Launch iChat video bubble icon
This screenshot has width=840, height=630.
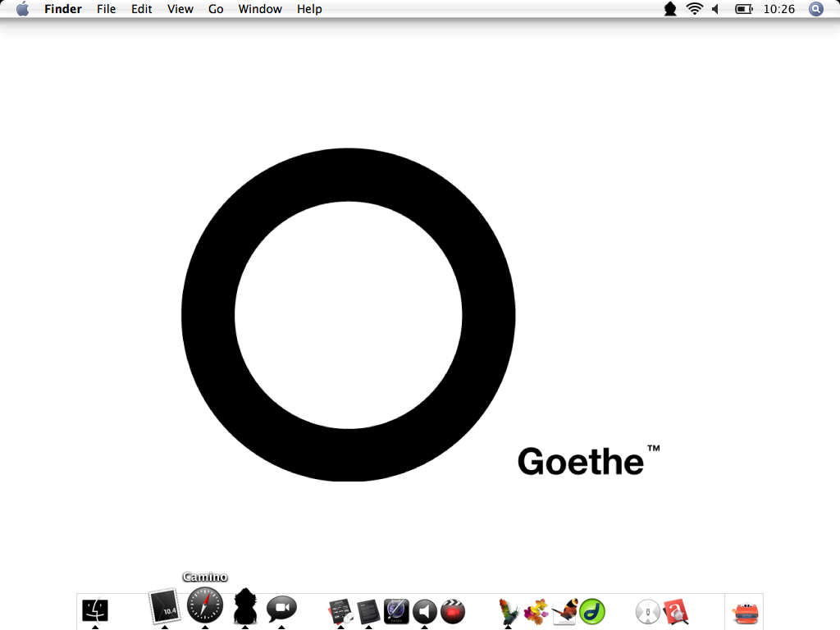pyautogui.click(x=281, y=609)
